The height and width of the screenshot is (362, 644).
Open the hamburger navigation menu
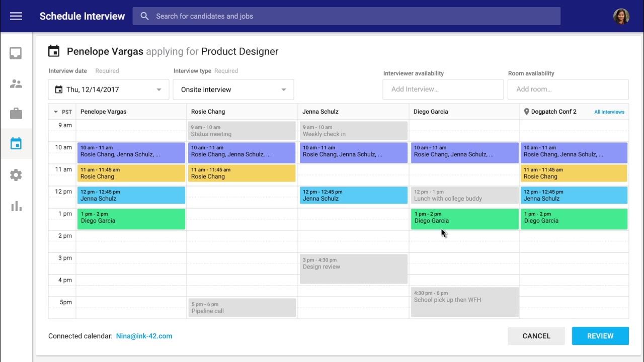coord(16,16)
